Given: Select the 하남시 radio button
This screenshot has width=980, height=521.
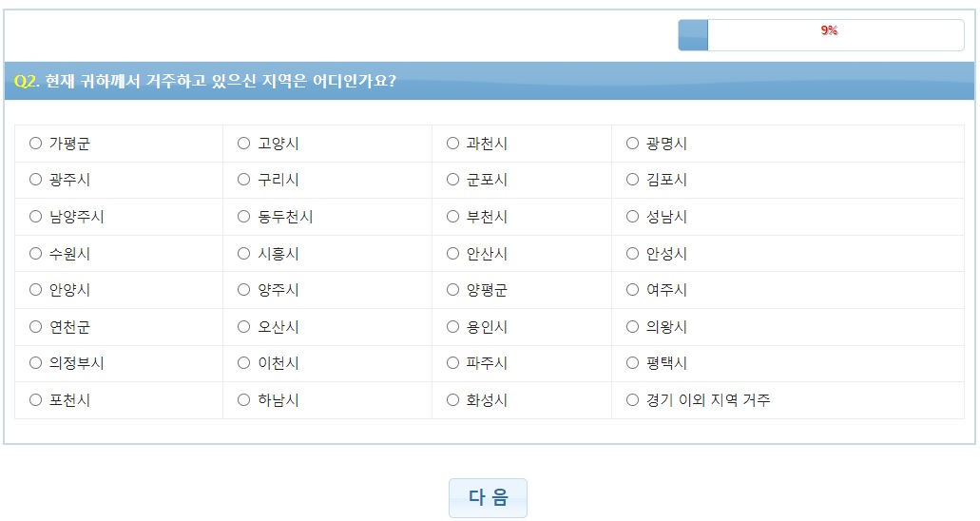Looking at the screenshot, I should tap(243, 399).
